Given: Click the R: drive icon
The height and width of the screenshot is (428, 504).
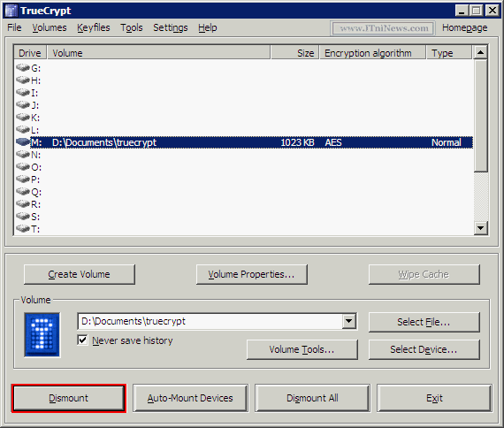Looking at the screenshot, I should [23, 204].
